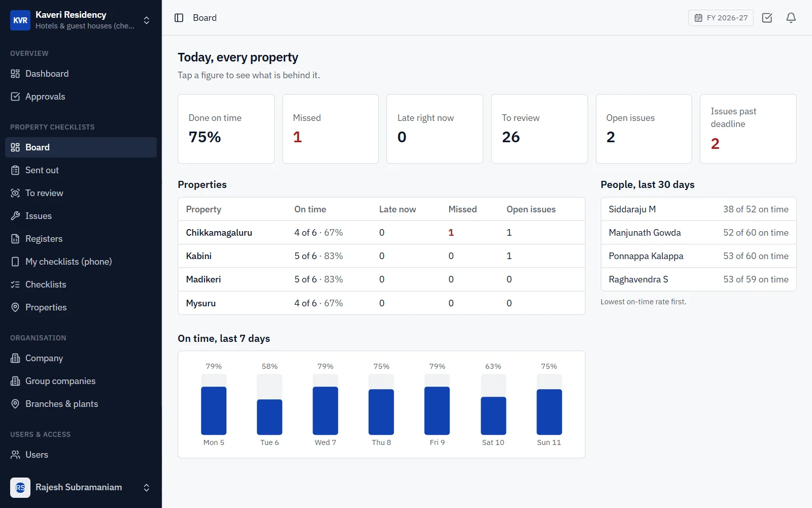Select the Tue 6 bar at 58%

(x=269, y=417)
